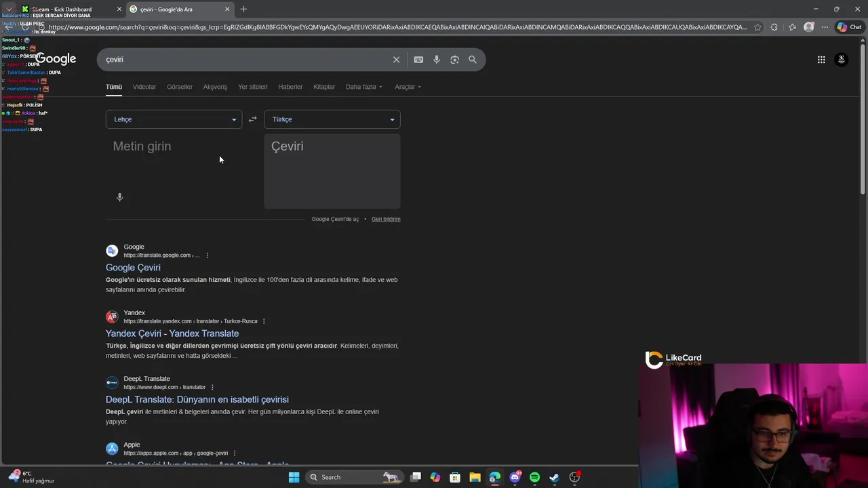The height and width of the screenshot is (488, 868).
Task: Expand the Daha fazla menu
Action: pos(364,87)
